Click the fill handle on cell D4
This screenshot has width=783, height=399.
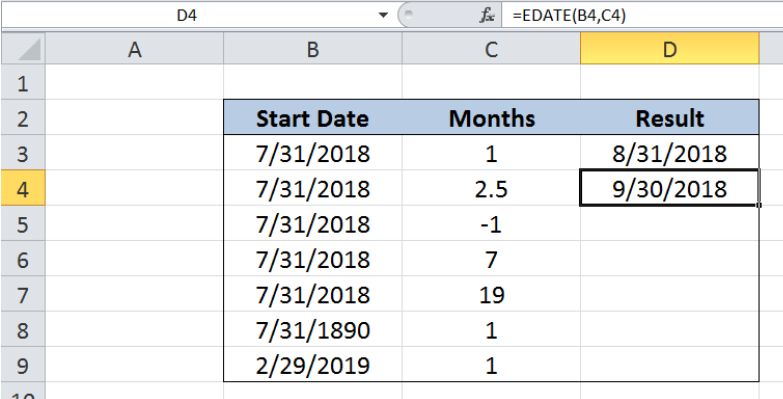coord(760,205)
